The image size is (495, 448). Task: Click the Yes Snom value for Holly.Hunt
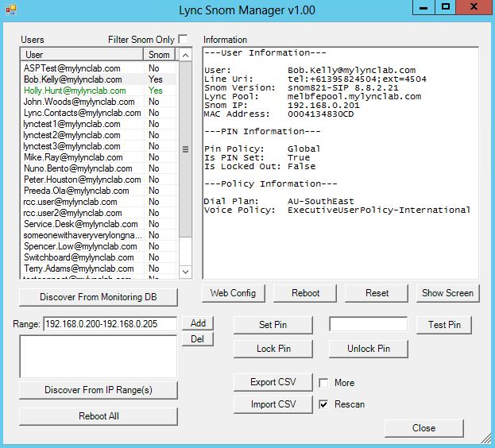[156, 91]
